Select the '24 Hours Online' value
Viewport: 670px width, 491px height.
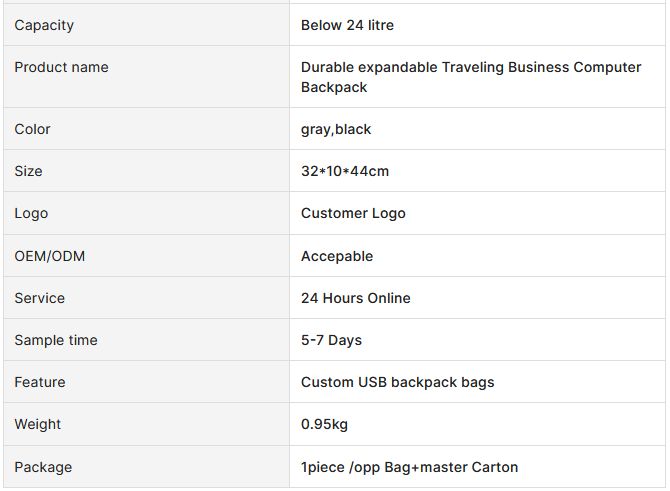point(356,298)
